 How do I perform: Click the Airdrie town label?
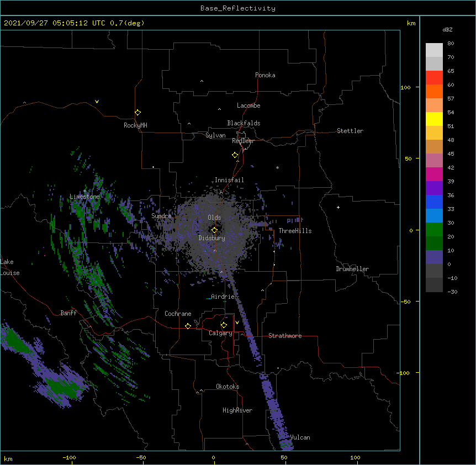coord(223,297)
